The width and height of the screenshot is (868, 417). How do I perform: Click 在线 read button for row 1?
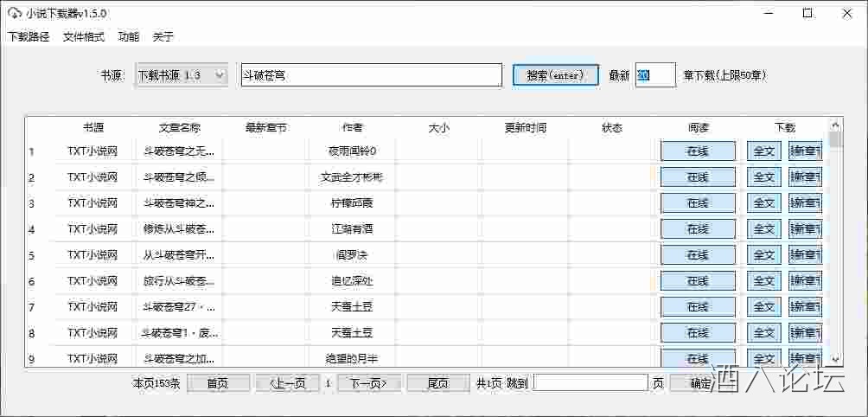point(698,151)
